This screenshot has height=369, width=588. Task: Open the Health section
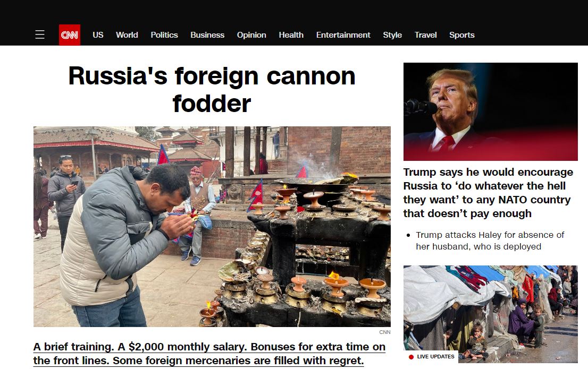click(291, 35)
